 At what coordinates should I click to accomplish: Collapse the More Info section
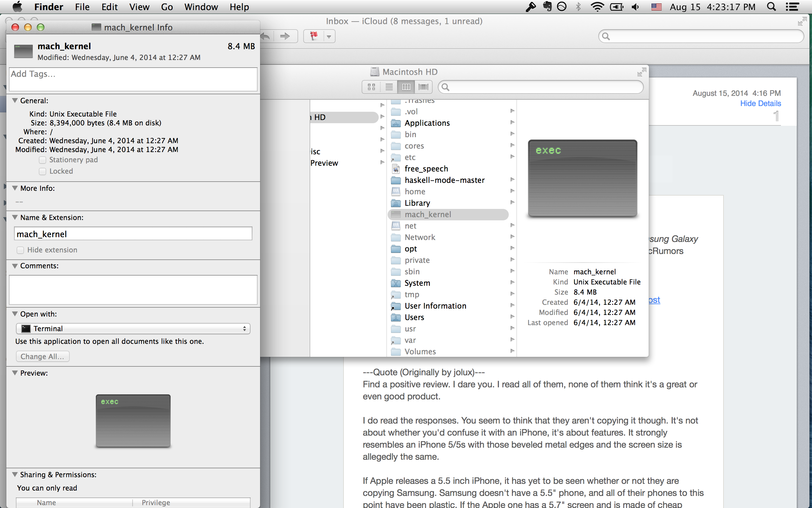[15, 188]
